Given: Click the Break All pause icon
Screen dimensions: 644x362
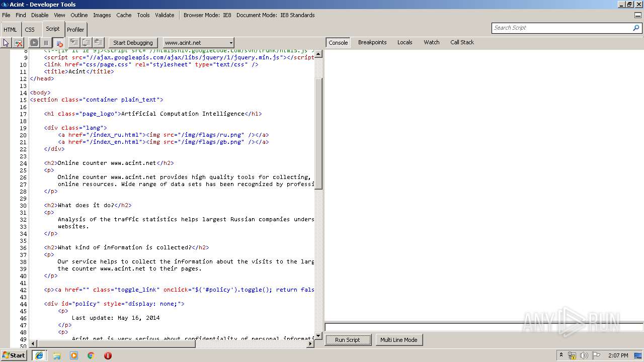Looking at the screenshot, I should (x=46, y=43).
